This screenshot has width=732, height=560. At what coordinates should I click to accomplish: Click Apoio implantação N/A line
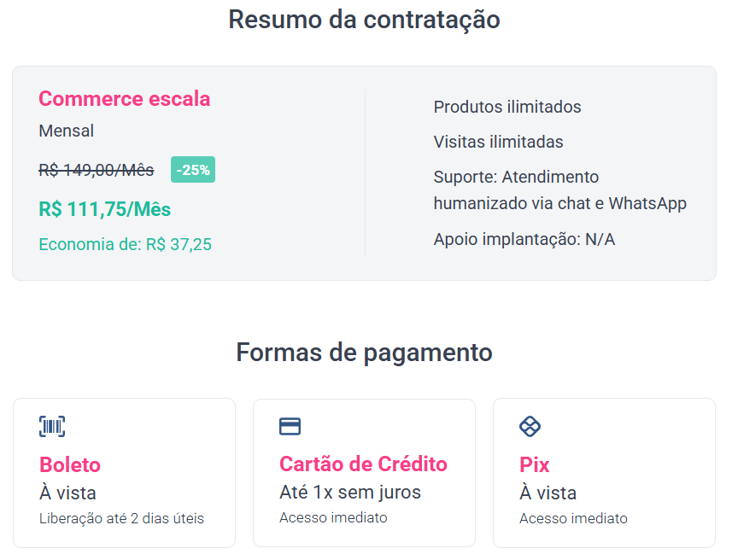[x=524, y=240]
